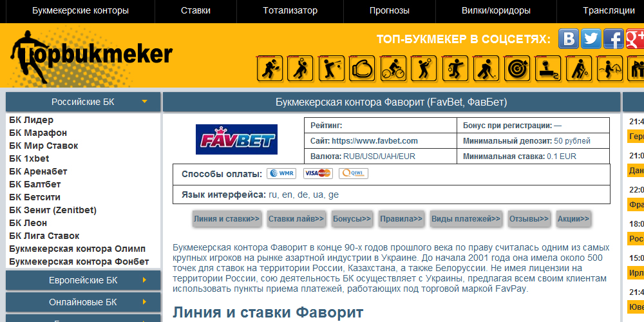Select the basketball sport icon

tap(300, 68)
